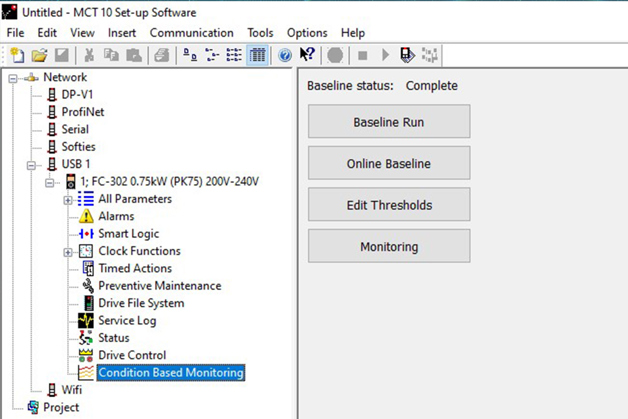Click the Preventive Maintenance wrench icon
This screenshot has height=419, width=628.
88,286
